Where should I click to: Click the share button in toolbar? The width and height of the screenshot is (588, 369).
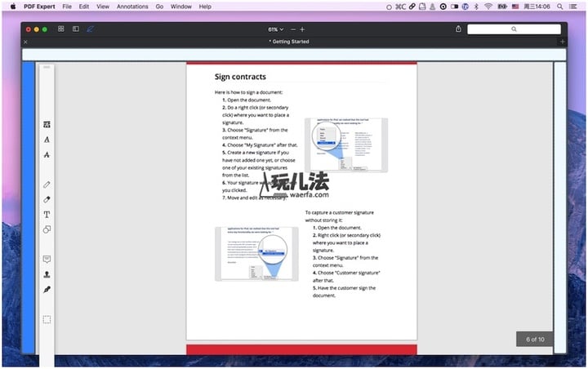click(458, 29)
